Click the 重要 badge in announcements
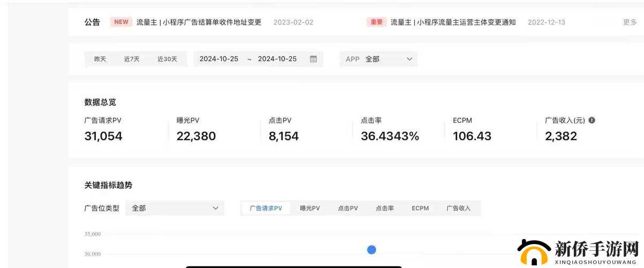 [x=377, y=22]
